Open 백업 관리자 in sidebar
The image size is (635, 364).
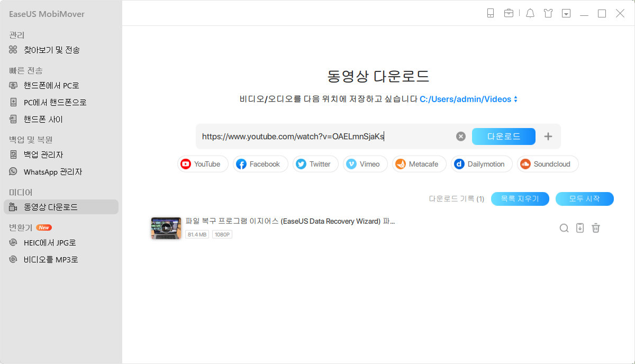click(61, 154)
